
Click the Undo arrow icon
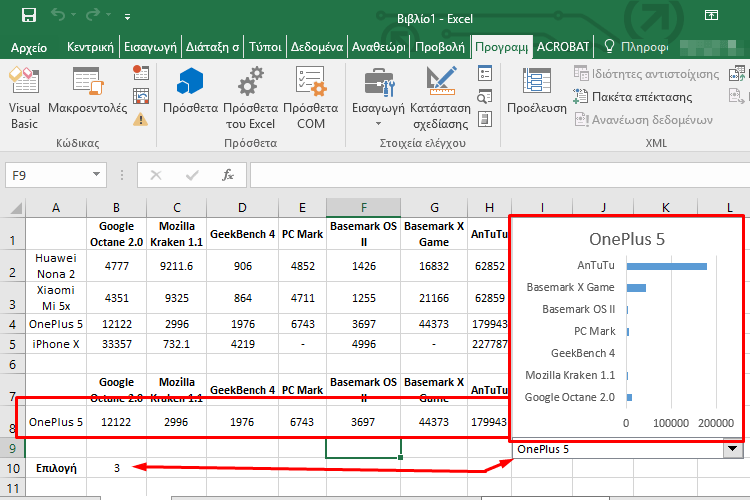tap(58, 15)
